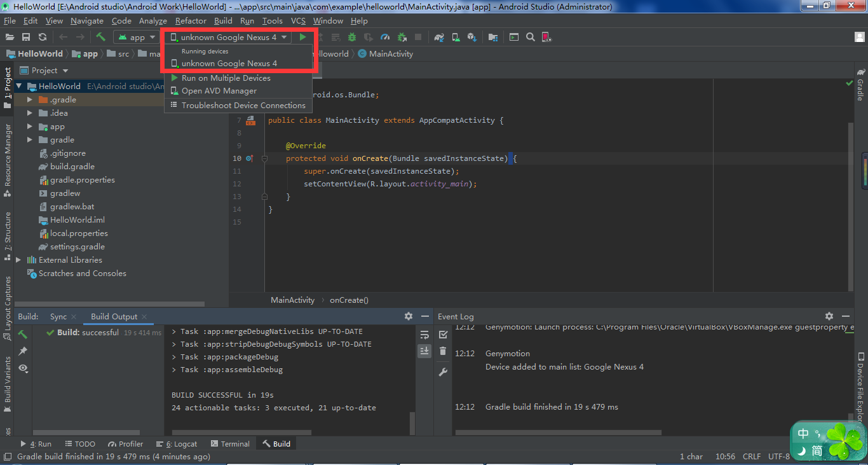Clear all events with the trash icon
Screen dimensions: 868x465
[444, 351]
